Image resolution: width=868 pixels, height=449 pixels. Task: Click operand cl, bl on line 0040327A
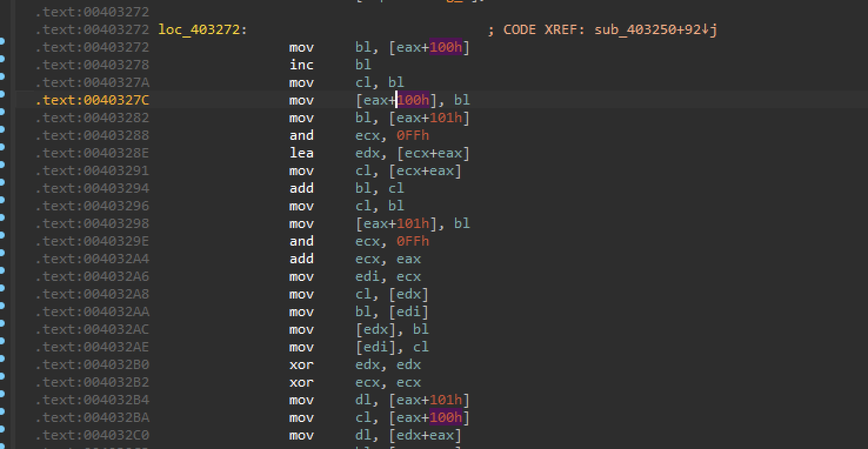tap(379, 82)
